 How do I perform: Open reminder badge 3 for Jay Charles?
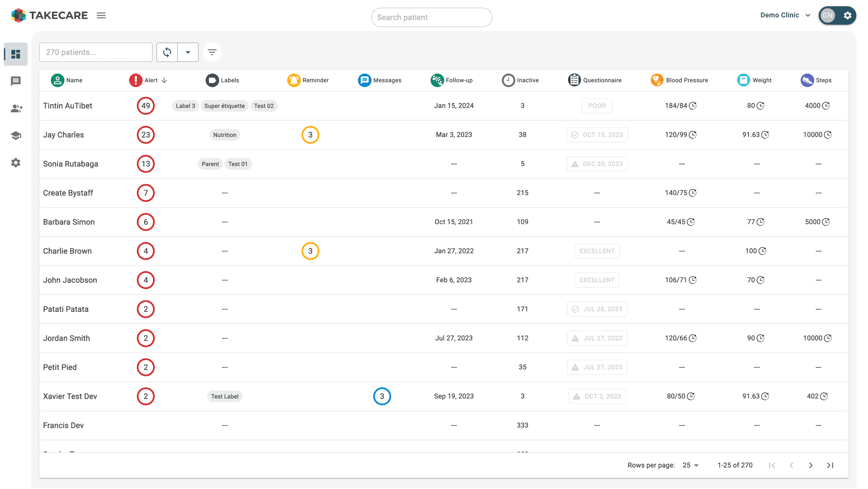click(310, 135)
